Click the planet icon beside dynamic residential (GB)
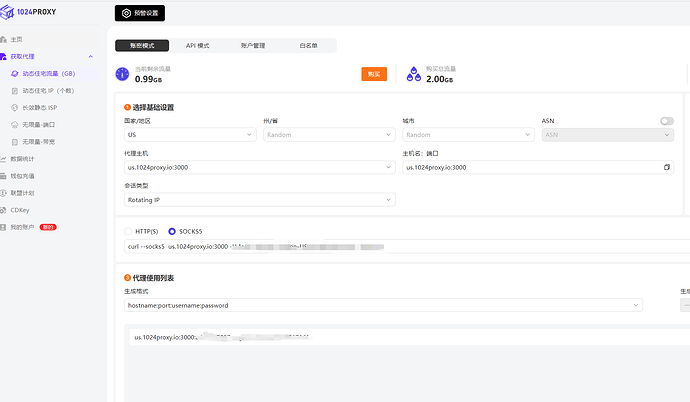 tap(15, 73)
